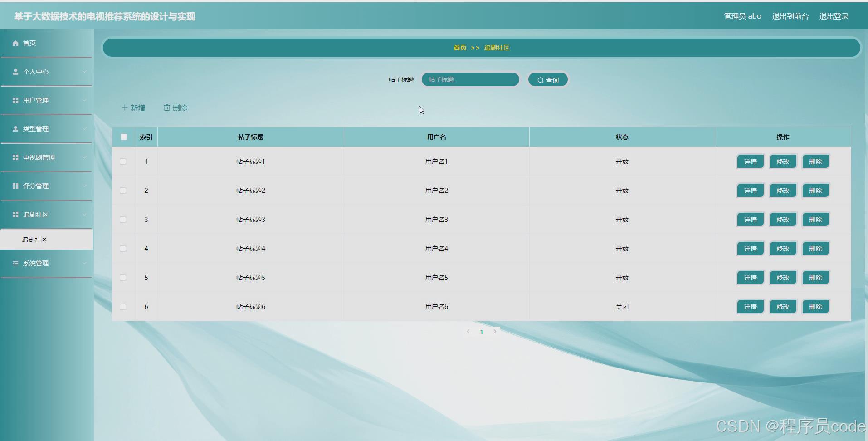
Task: Expand the 电视剧管理 chevron
Action: pyautogui.click(x=84, y=157)
